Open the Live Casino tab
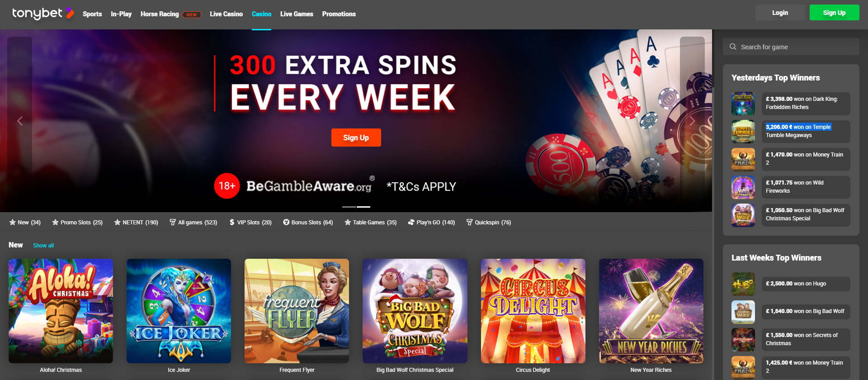The image size is (868, 380). (226, 14)
